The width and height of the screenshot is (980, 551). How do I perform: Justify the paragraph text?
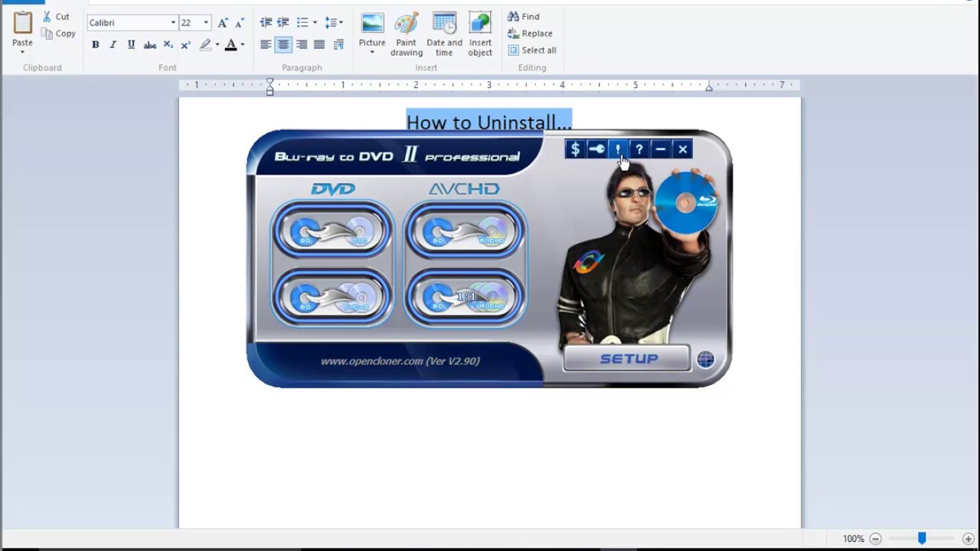coord(319,45)
